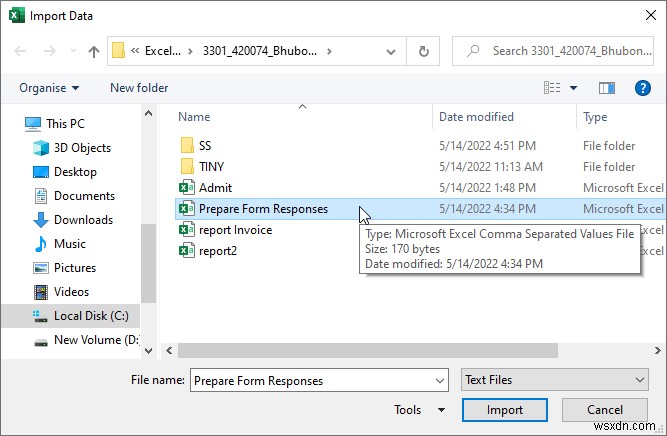Refresh the current folder view

point(423,51)
